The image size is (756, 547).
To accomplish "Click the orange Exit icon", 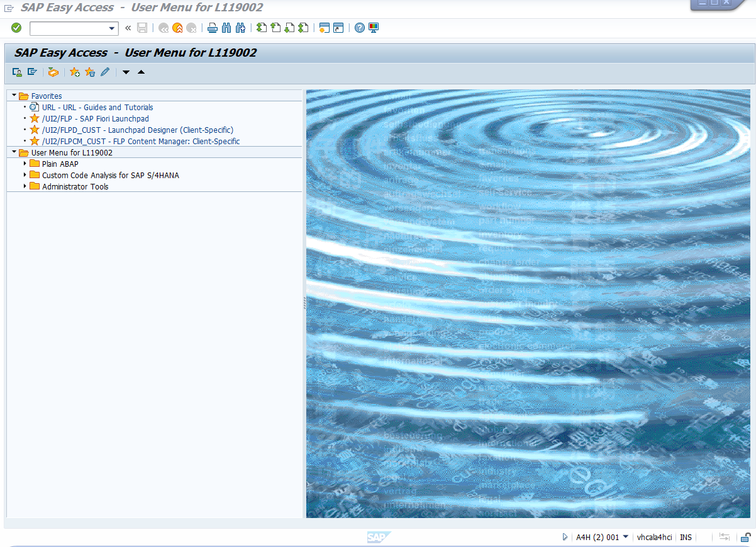I will coord(177,28).
